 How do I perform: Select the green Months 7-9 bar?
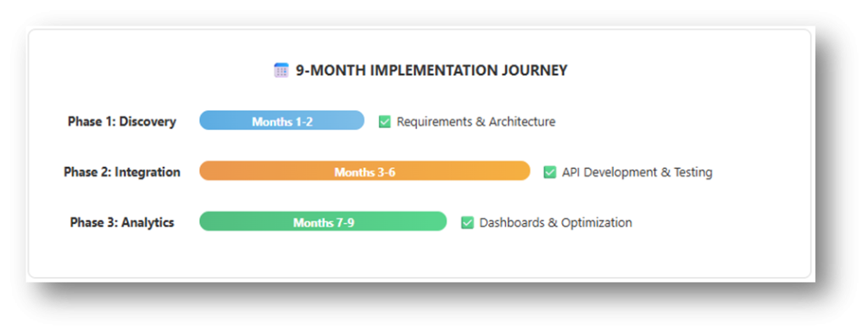pyautogui.click(x=323, y=221)
